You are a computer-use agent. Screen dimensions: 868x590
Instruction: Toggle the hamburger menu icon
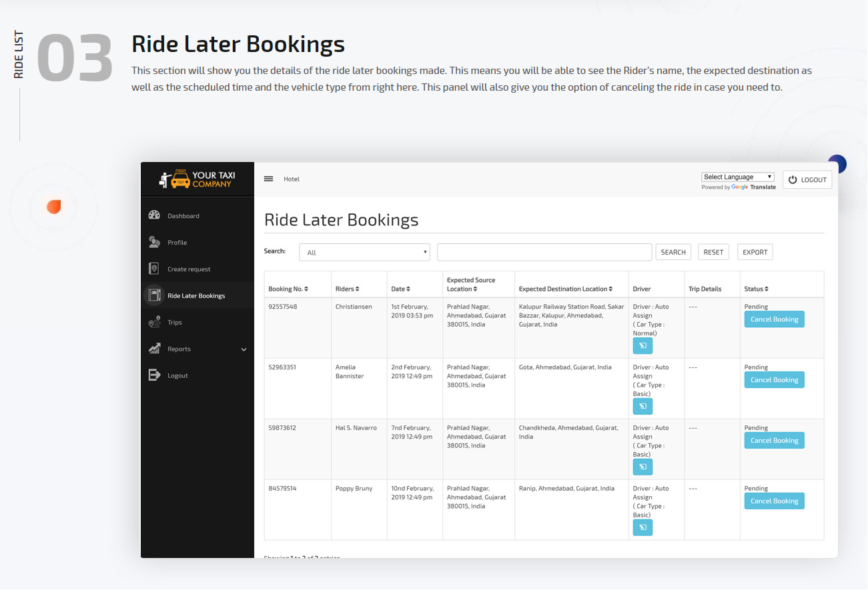click(268, 179)
